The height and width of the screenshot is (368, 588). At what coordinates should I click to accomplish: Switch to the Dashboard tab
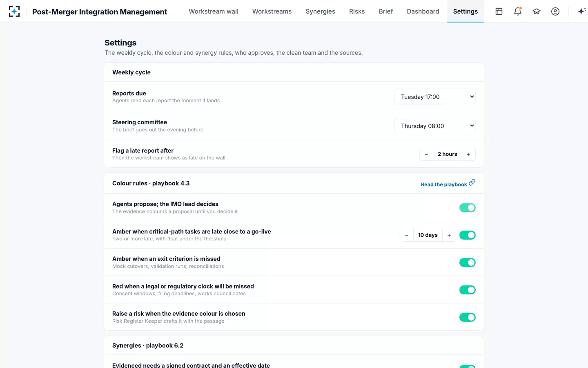tap(423, 11)
